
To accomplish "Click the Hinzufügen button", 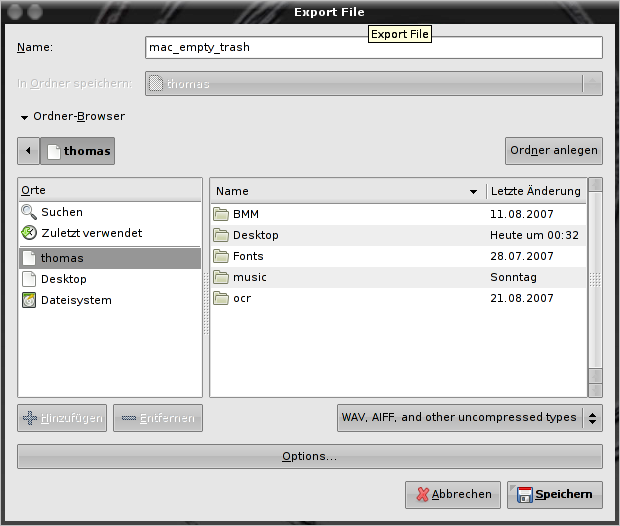I will [62, 418].
